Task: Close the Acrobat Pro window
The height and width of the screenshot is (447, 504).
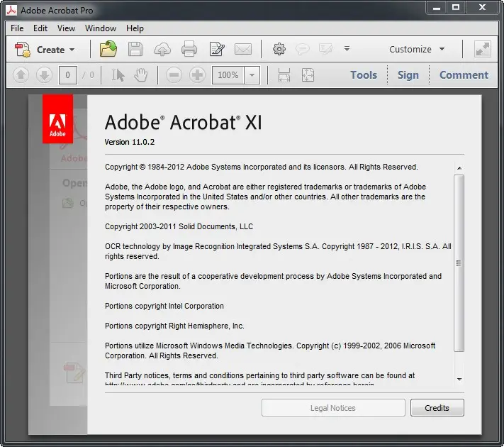Action: 482,7
